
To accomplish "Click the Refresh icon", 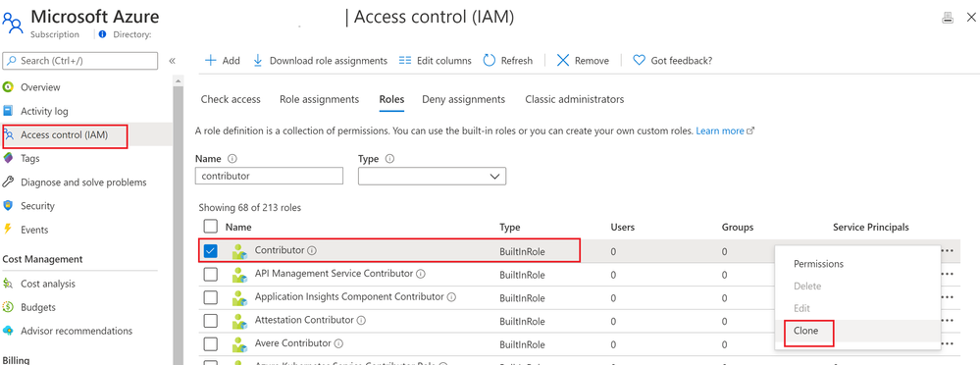I will click(x=490, y=61).
